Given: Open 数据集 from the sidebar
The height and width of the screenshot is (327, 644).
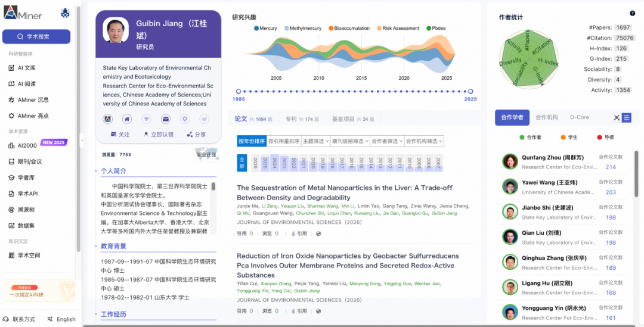Looking at the screenshot, I should [22, 226].
